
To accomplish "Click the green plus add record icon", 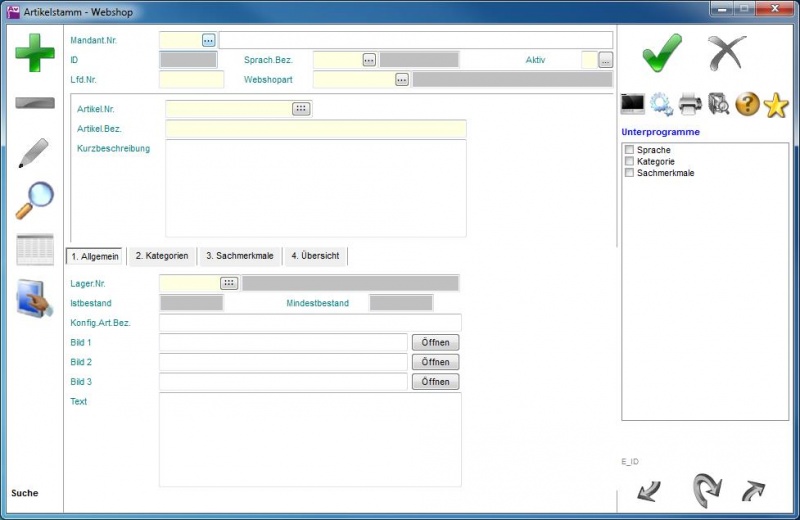I will pos(35,51).
